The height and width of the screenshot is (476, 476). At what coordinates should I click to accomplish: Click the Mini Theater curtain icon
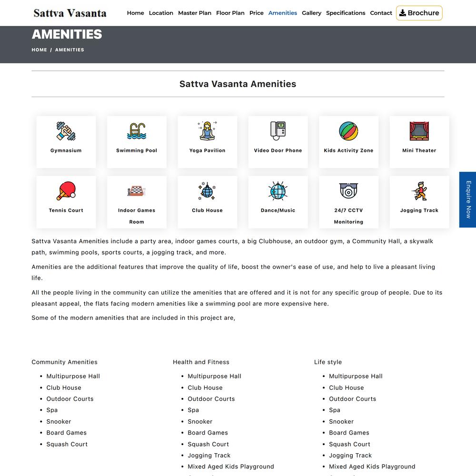tap(419, 131)
